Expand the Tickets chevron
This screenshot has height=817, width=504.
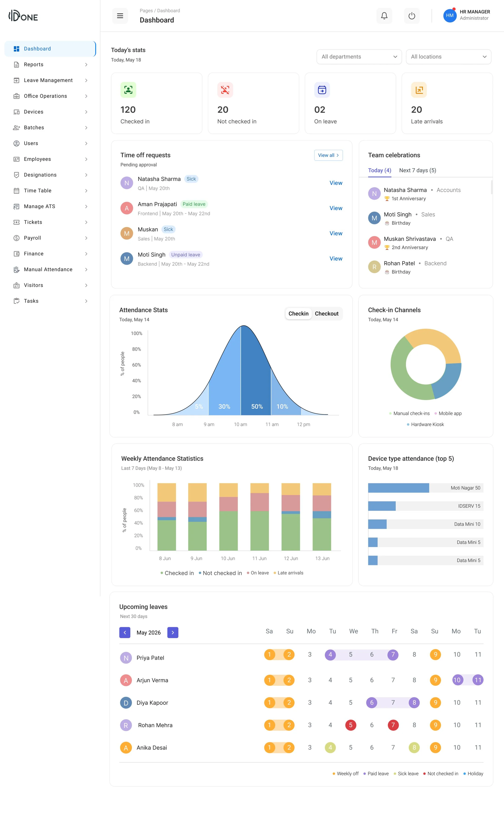(86, 222)
